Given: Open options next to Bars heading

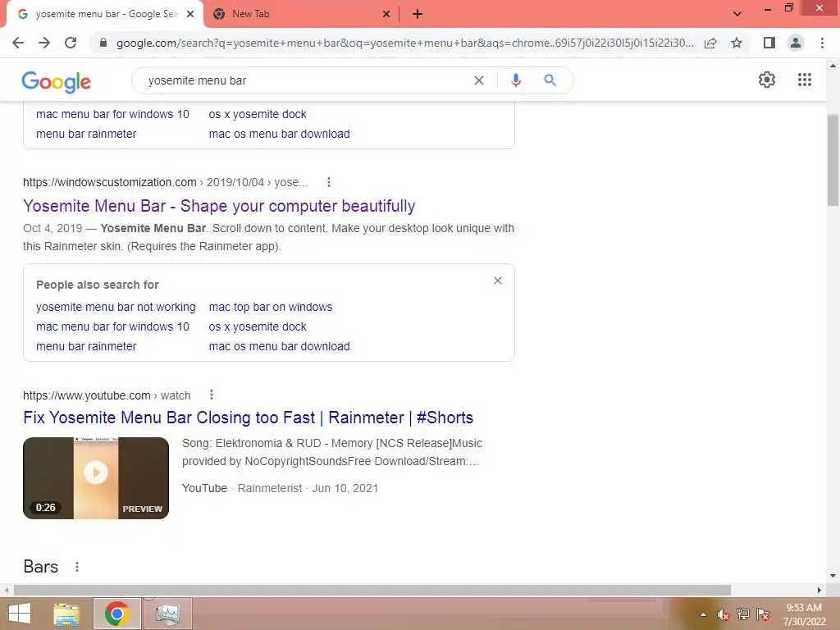Looking at the screenshot, I should tap(77, 567).
